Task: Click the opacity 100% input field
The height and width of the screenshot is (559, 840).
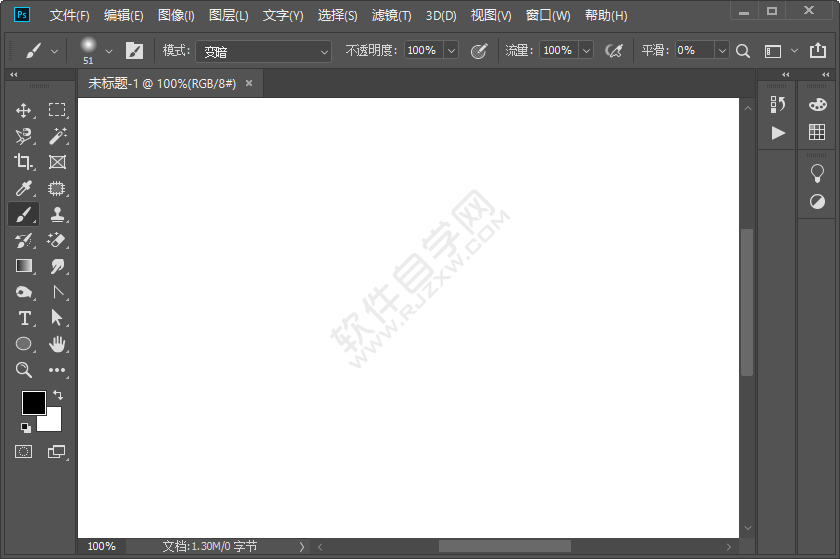Action: (x=424, y=51)
